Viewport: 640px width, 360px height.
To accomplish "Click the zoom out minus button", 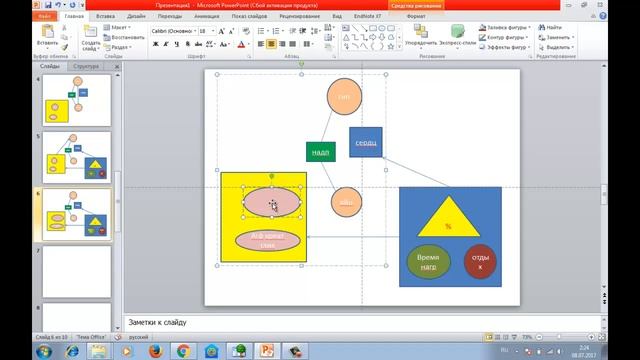I will tap(539, 337).
